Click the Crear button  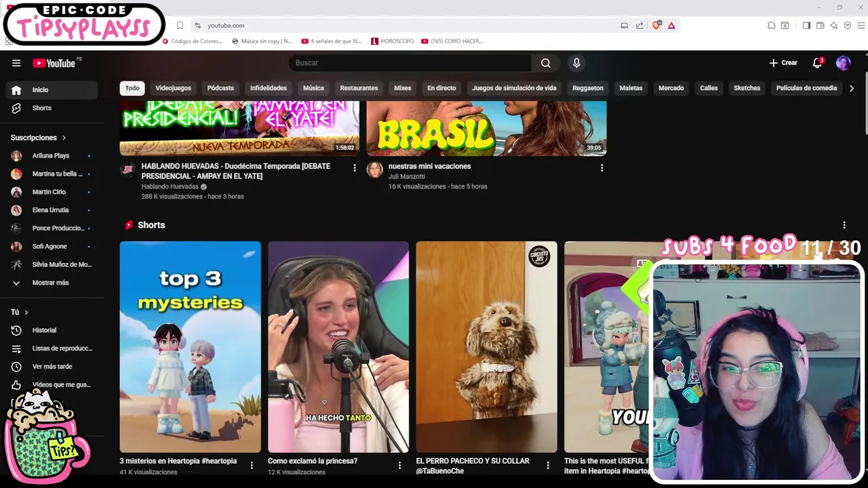pos(783,63)
